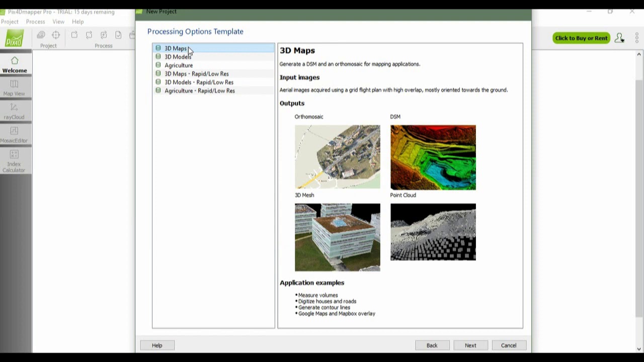The image size is (644, 362).
Task: Click the 'Measure volumes' application example
Action: (318, 295)
